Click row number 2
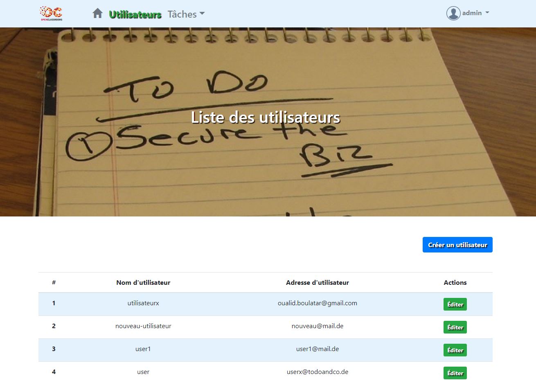This screenshot has width=536, height=392. coord(54,326)
